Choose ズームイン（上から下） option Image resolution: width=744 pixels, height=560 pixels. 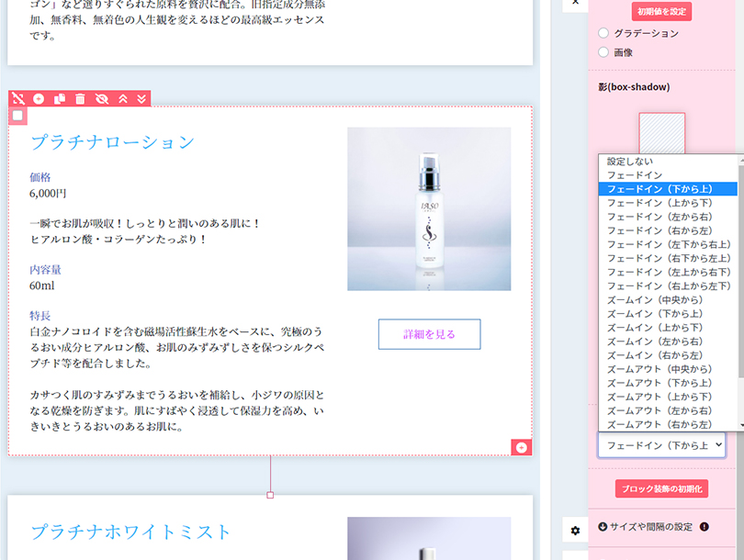[668, 328]
